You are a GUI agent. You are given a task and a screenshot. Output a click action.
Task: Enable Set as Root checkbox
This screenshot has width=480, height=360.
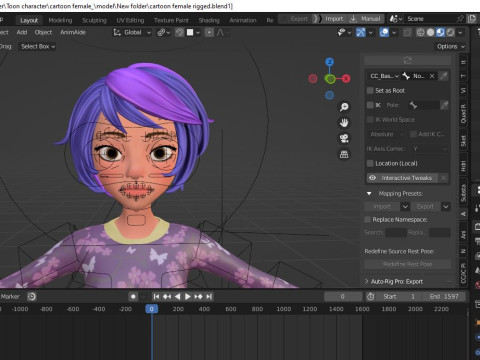pyautogui.click(x=370, y=90)
